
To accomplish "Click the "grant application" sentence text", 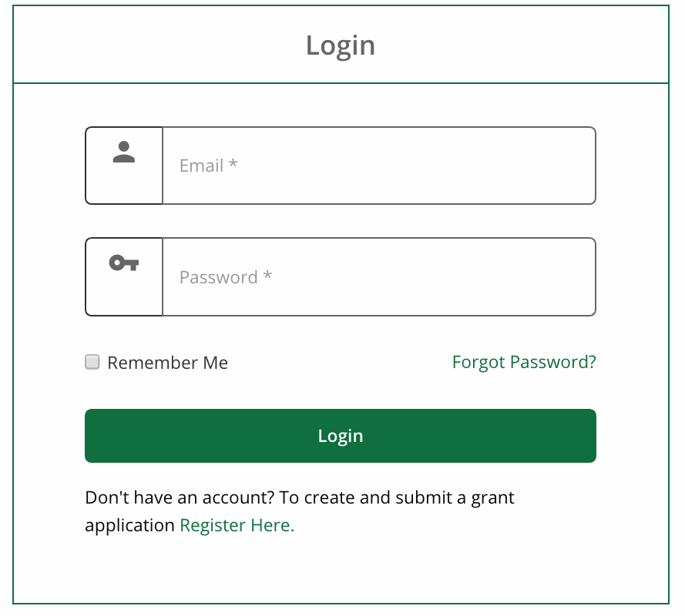I will [300, 511].
